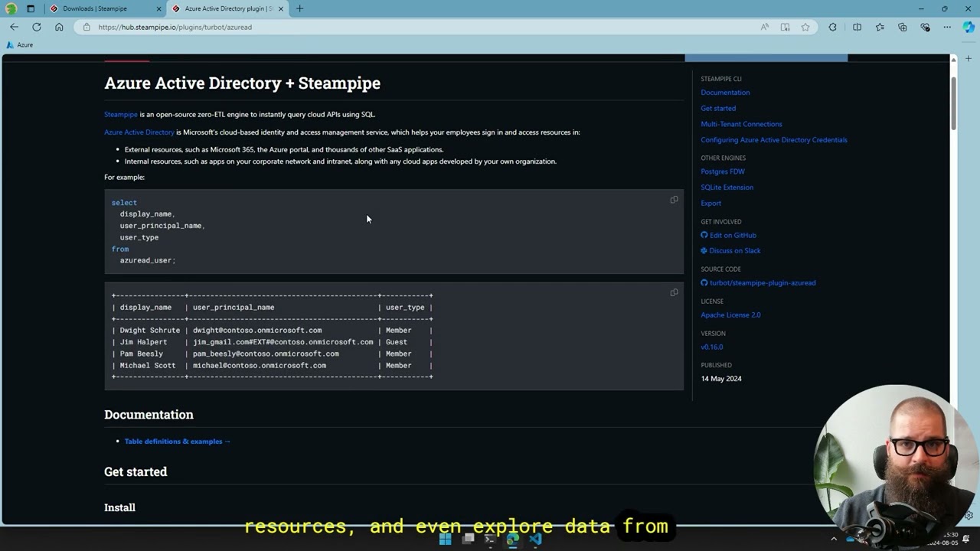Open the terminal app in taskbar

(490, 539)
